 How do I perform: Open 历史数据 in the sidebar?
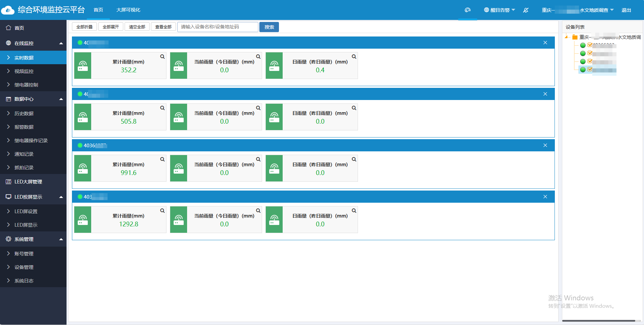(24, 114)
